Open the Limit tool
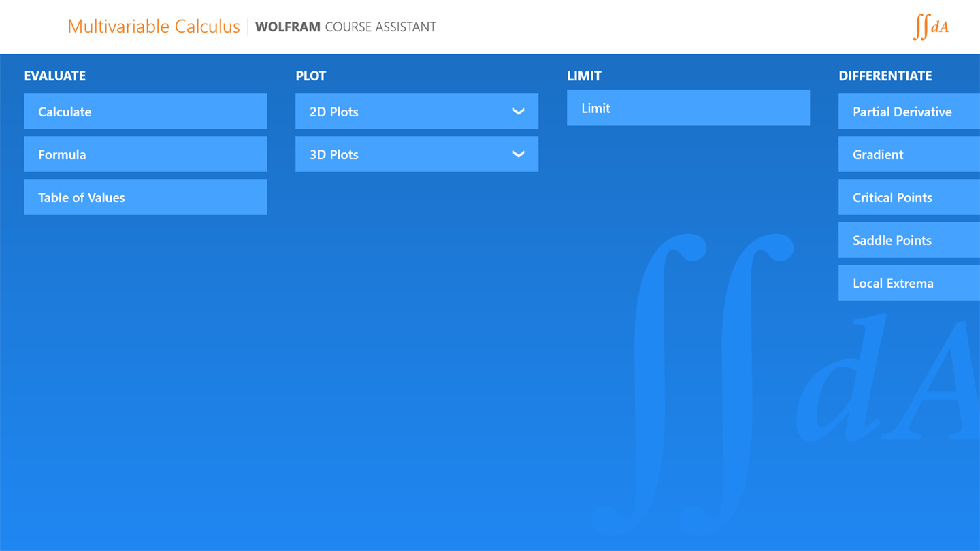 click(x=688, y=108)
